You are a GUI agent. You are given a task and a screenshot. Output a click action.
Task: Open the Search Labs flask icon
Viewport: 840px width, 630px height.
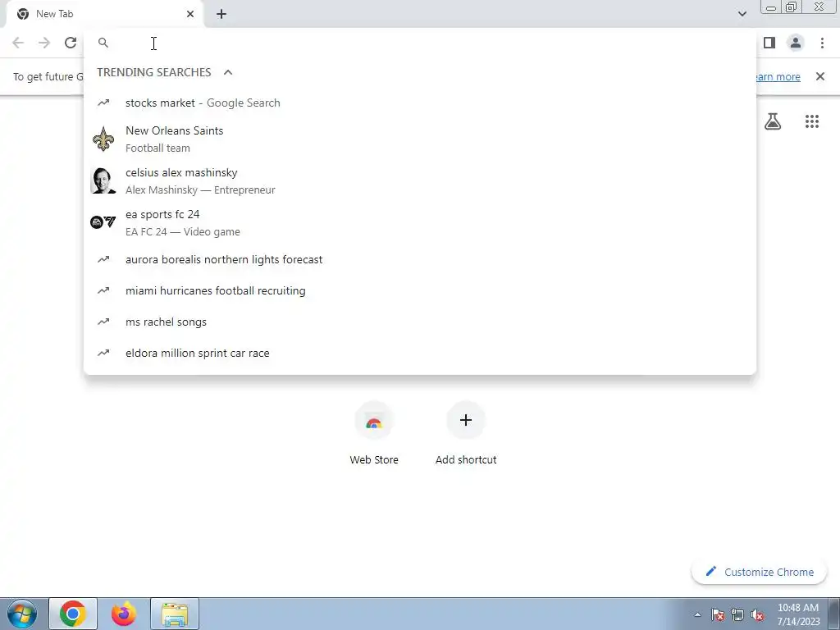coord(773,121)
